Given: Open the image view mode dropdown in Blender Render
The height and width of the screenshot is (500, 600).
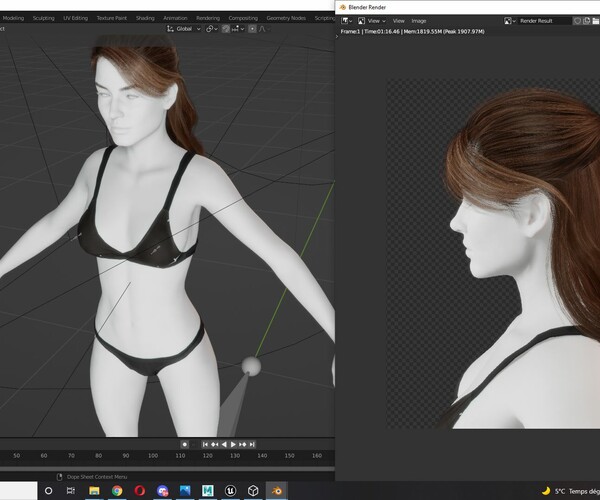Looking at the screenshot, I should tap(372, 21).
